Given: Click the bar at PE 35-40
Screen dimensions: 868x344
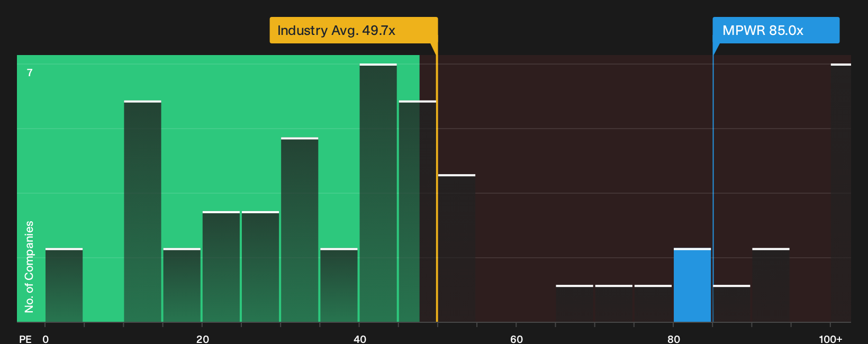Looking at the screenshot, I should pyautogui.click(x=339, y=285).
